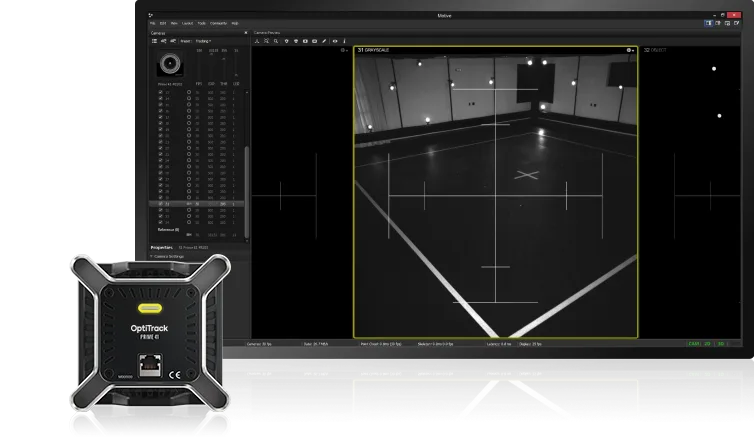Image resolution: width=754 pixels, height=443 pixels.
Task: Switch to the Properties tab
Action: (162, 248)
